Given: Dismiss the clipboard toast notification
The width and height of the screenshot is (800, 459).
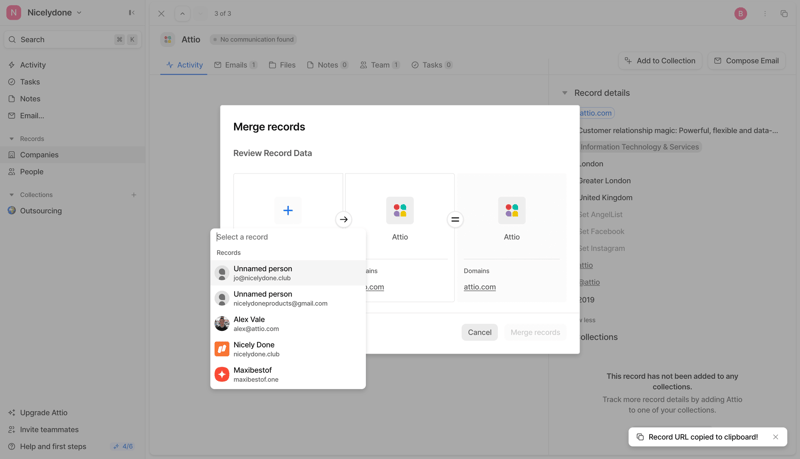Looking at the screenshot, I should [x=776, y=437].
